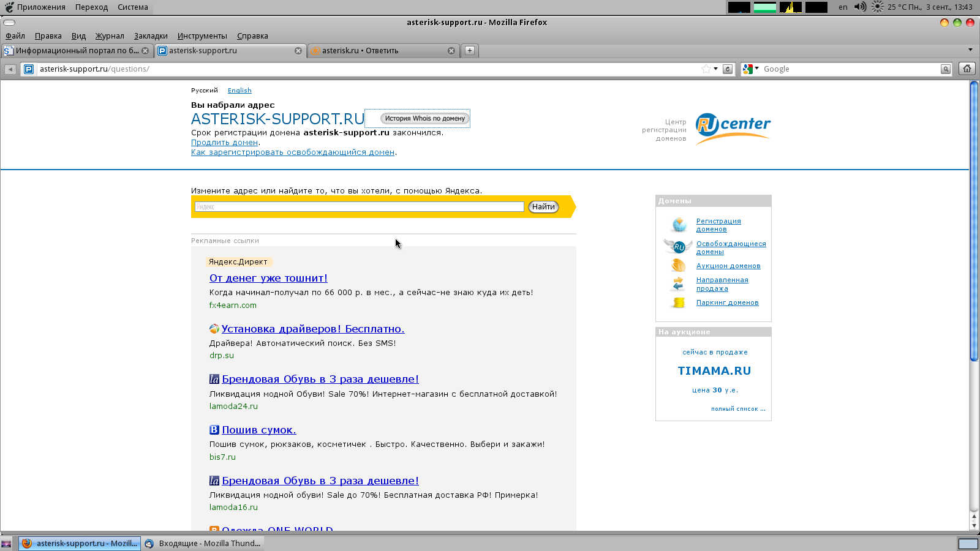Click the back navigation arrow
The height and width of the screenshot is (551, 980).
click(x=10, y=69)
